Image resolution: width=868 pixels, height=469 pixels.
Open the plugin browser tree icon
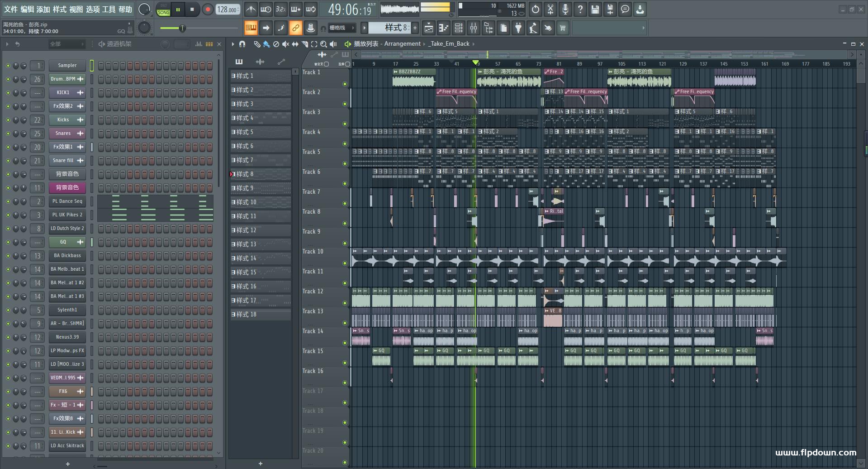(488, 28)
